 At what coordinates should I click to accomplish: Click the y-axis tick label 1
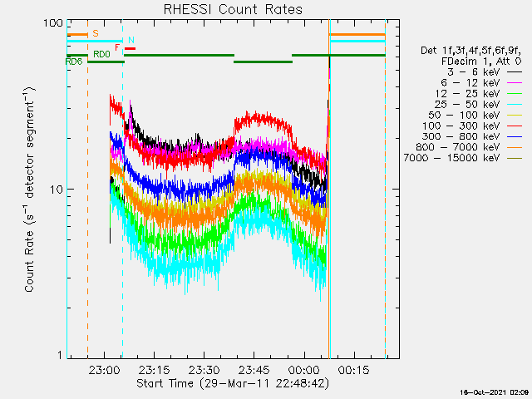click(x=61, y=355)
